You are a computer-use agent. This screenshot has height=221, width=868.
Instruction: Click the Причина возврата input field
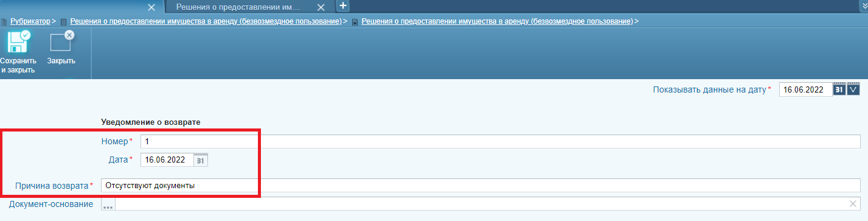[481, 185]
